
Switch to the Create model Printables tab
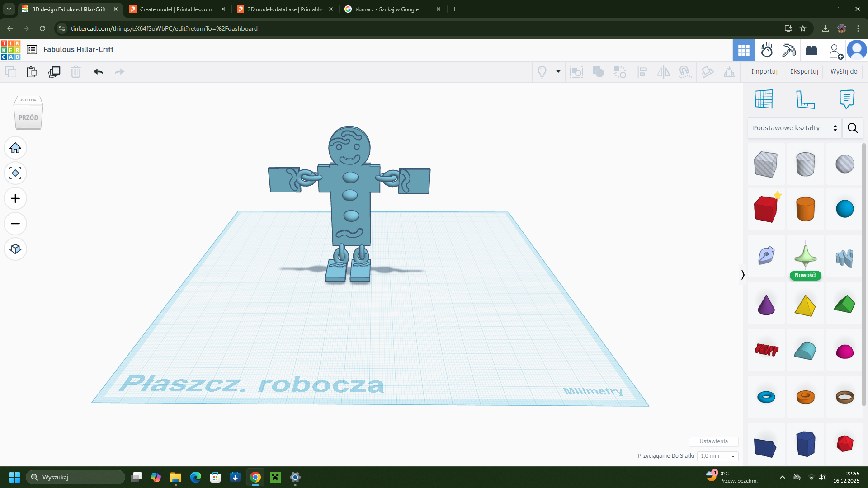click(x=177, y=9)
